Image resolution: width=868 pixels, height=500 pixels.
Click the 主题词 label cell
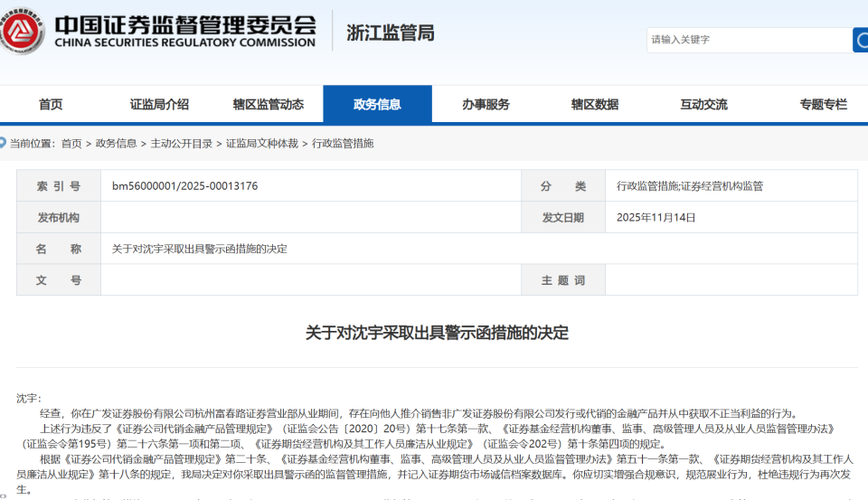(x=563, y=280)
